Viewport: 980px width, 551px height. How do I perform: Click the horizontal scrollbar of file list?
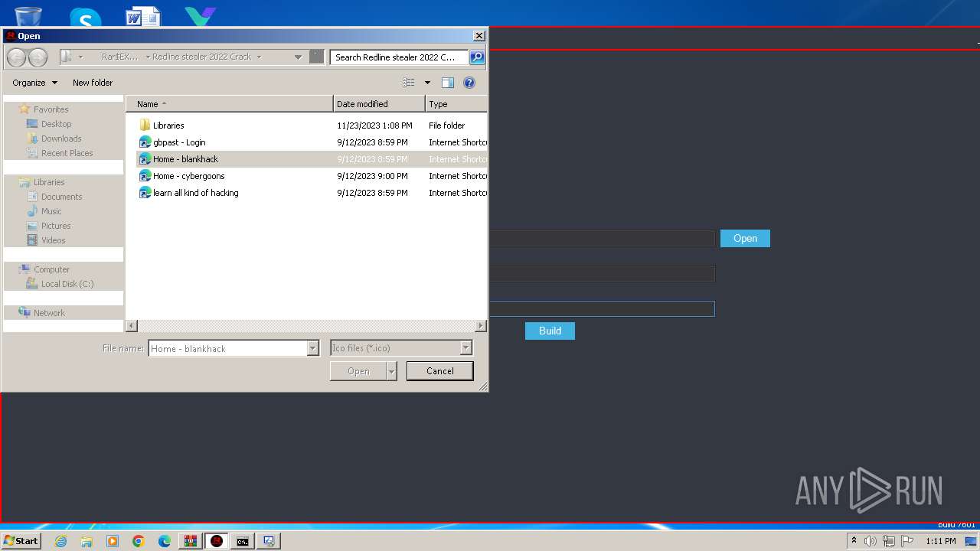pyautogui.click(x=306, y=326)
